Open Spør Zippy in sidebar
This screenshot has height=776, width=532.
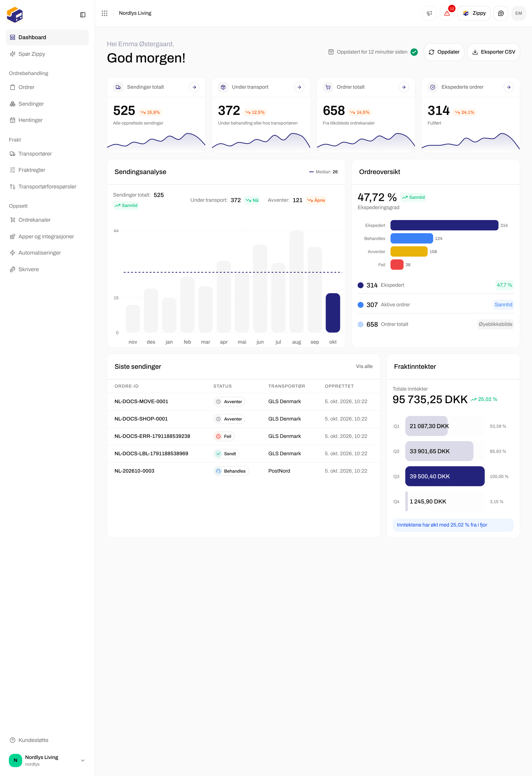pyautogui.click(x=47, y=54)
